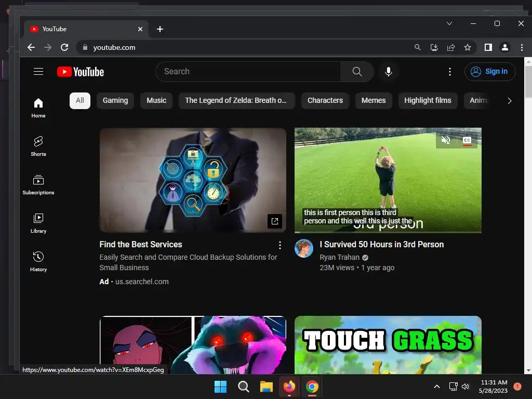532x399 pixels.
Task: Open Chrome side panel icon
Action: point(488,47)
